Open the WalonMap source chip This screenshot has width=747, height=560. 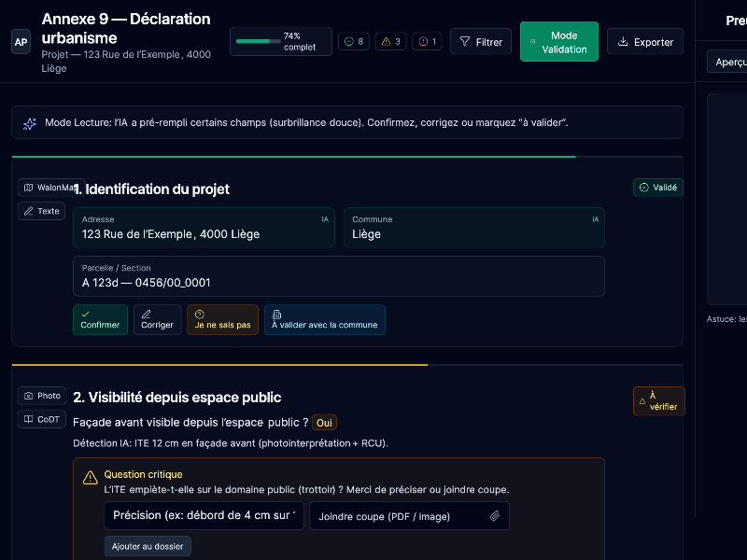(50, 188)
